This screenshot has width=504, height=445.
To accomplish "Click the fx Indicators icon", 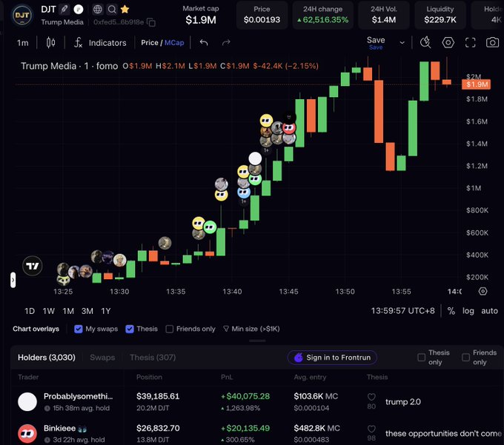I will click(78, 42).
